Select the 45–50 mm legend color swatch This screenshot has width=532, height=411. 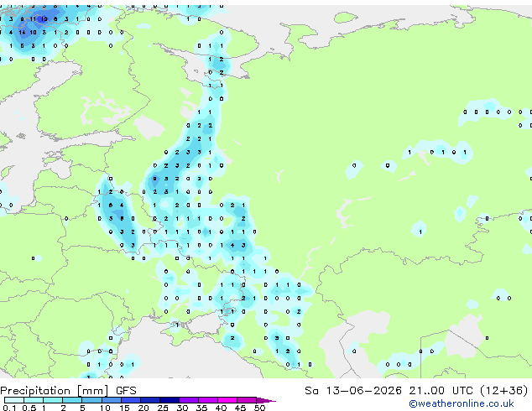click(x=247, y=400)
